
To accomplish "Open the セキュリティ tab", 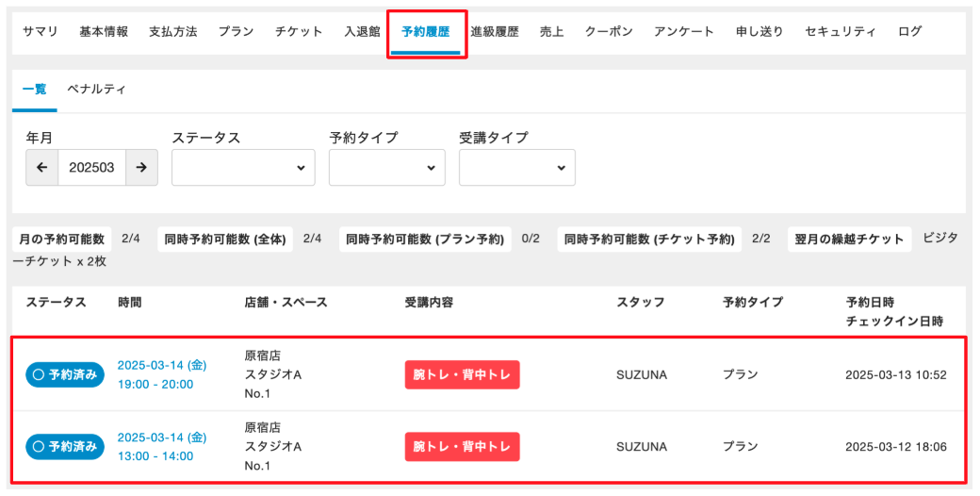I will (x=841, y=31).
